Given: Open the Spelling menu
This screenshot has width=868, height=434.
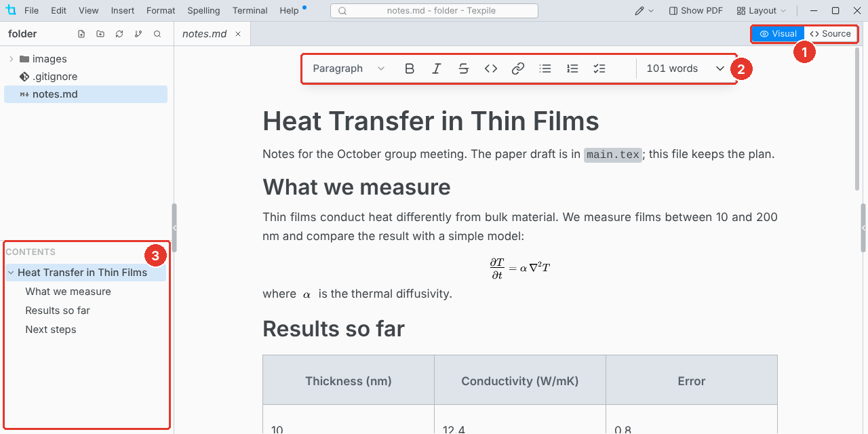Looking at the screenshot, I should [203, 11].
